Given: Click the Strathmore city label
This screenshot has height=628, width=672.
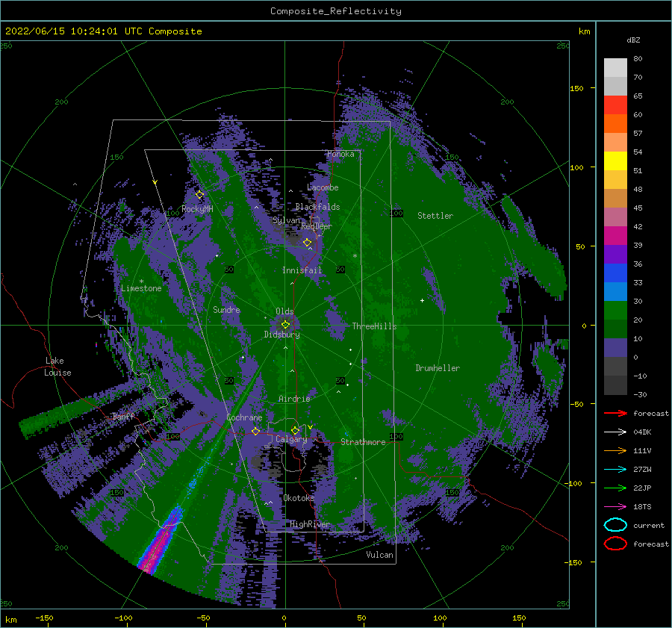Looking at the screenshot, I should (363, 442).
